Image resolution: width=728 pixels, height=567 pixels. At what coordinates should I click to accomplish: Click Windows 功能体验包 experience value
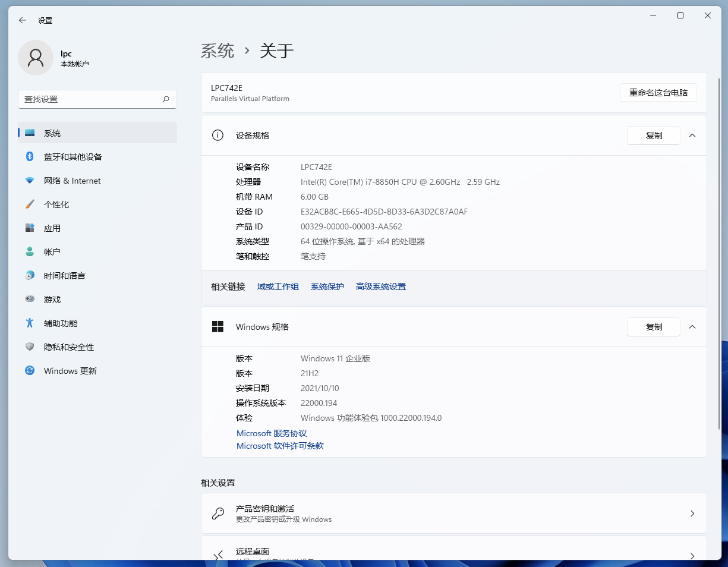371,418
